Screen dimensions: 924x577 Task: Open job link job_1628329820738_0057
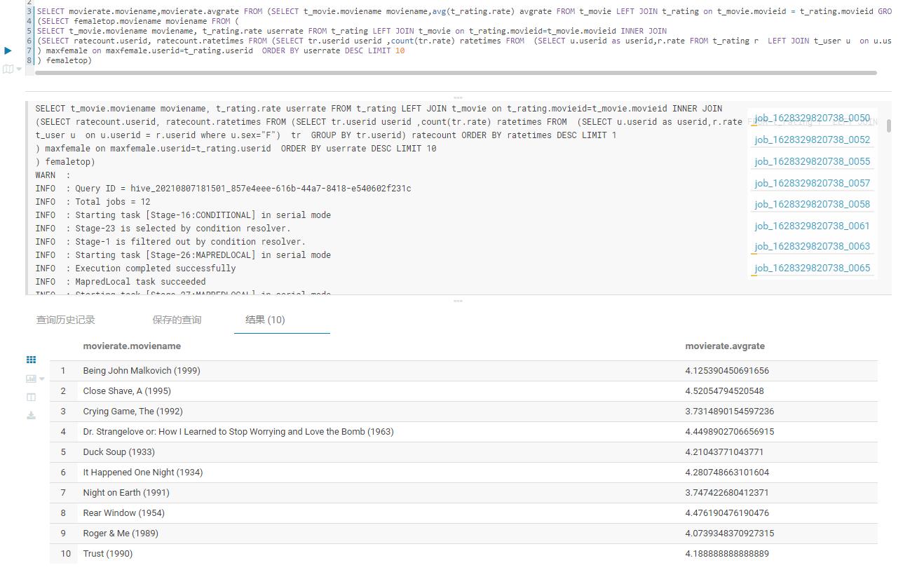pos(812,183)
